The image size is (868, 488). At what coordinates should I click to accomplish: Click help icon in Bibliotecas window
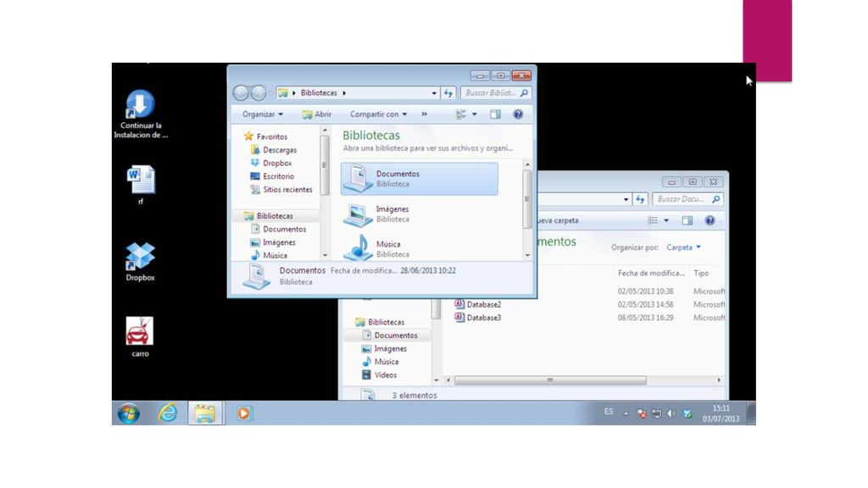click(518, 114)
